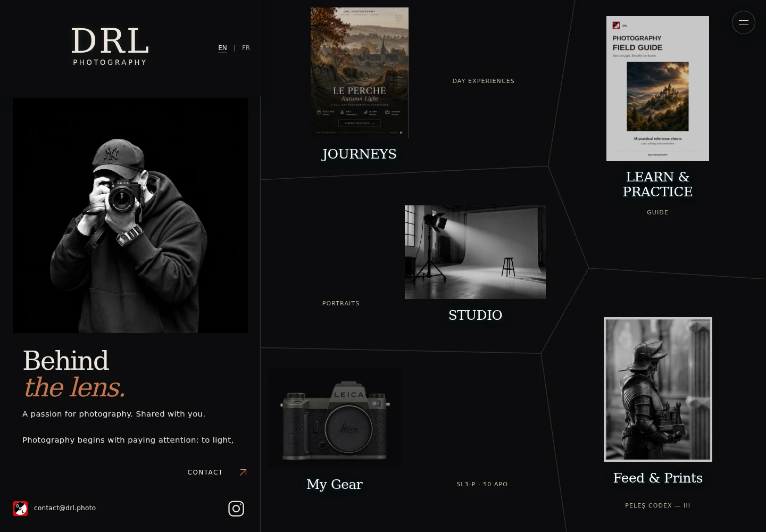Open the Feed & Prints section
766x532 pixels.
(x=658, y=478)
